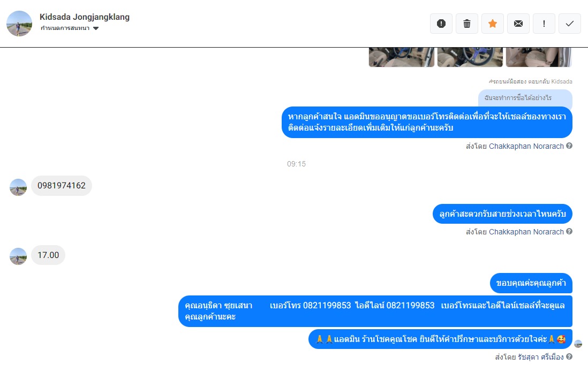588x380 pixels.
Task: Click help icon under the call time question
Action: pos(569,231)
